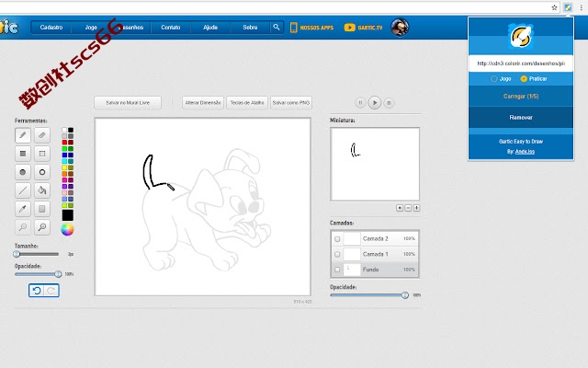Pick the outlined circle tool
Screen dimensions: 588x368
[42, 172]
